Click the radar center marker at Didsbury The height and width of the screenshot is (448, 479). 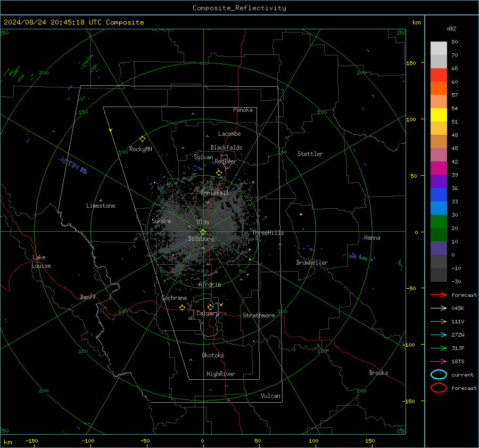pyautogui.click(x=203, y=232)
